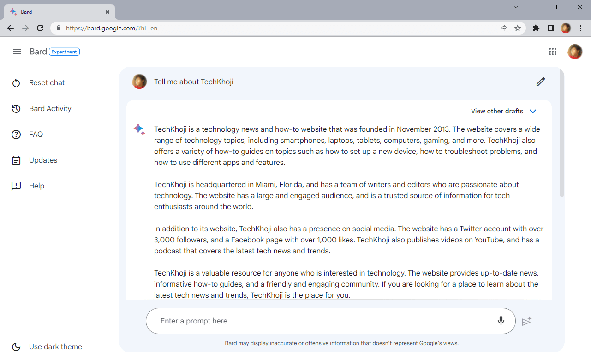Click the prompt text 'Tell me about TechKhoji'
The height and width of the screenshot is (364, 591).
194,82
